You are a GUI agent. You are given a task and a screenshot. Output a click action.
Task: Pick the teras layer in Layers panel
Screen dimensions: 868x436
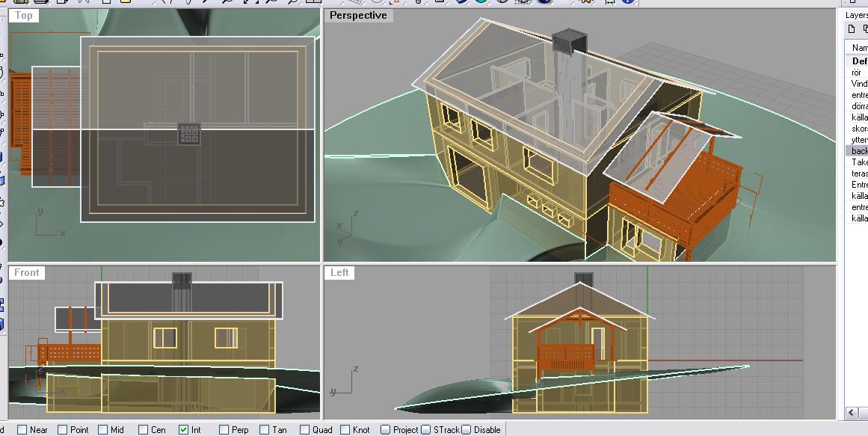859,174
